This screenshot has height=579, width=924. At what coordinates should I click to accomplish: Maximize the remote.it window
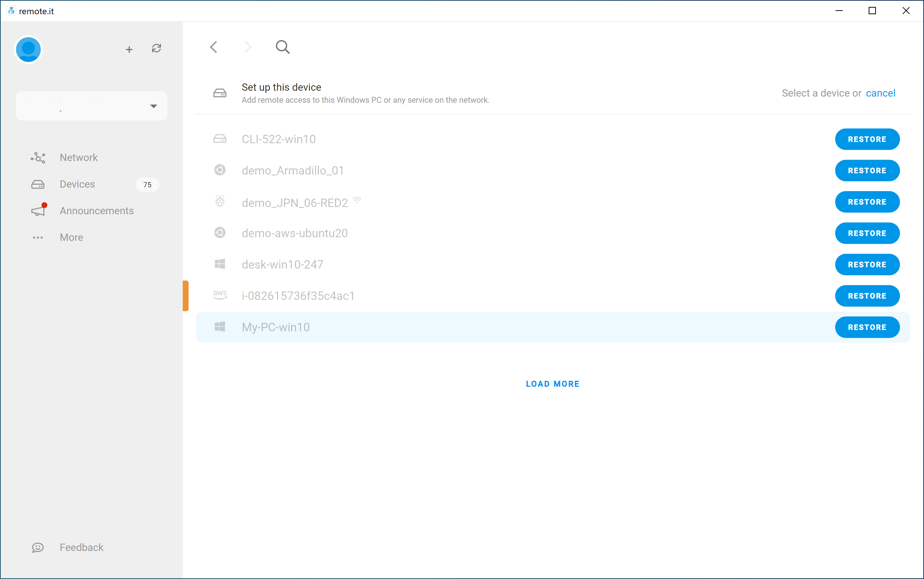pos(872,11)
